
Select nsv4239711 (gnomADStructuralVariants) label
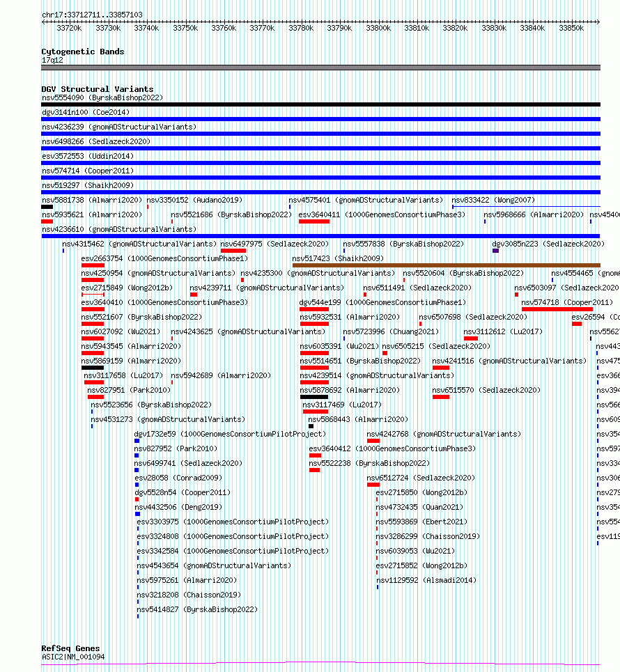click(x=267, y=288)
